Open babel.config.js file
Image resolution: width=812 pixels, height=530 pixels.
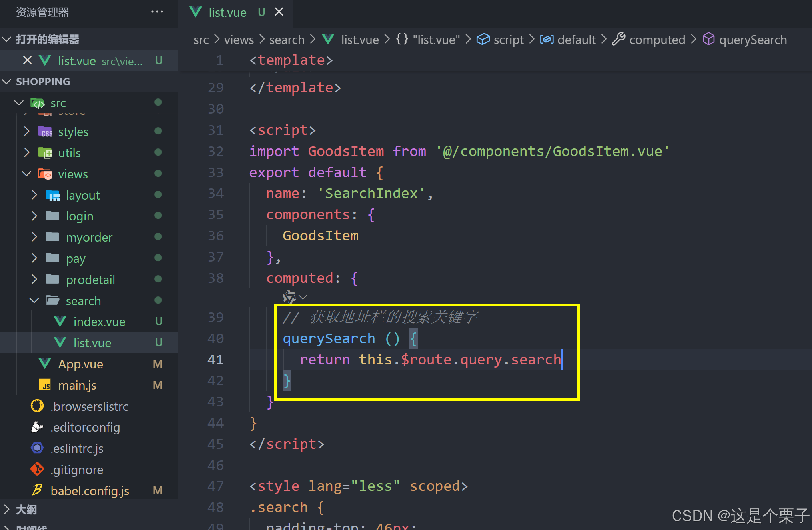point(89,491)
